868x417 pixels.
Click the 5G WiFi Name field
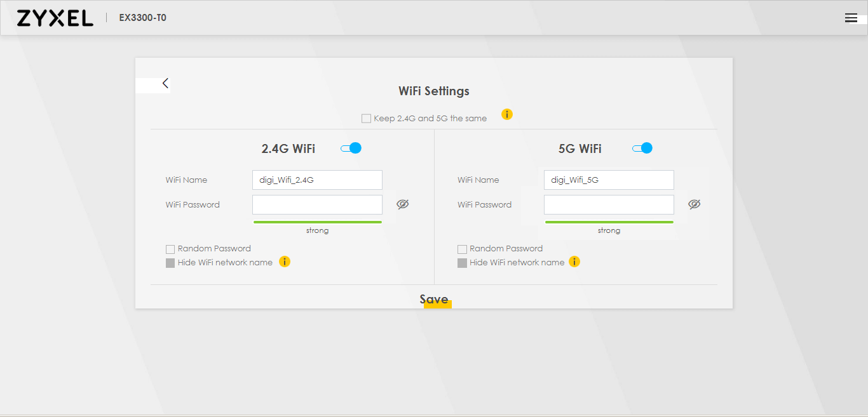coord(609,180)
